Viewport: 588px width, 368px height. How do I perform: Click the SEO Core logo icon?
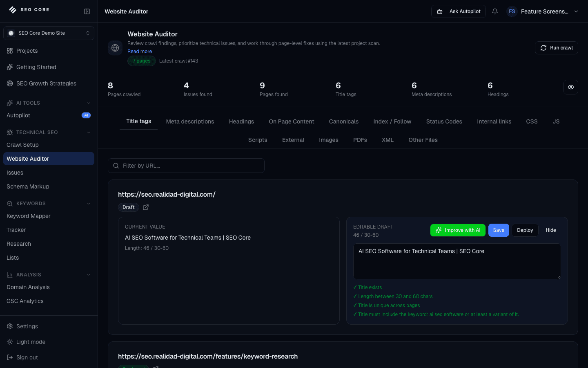[x=13, y=10]
